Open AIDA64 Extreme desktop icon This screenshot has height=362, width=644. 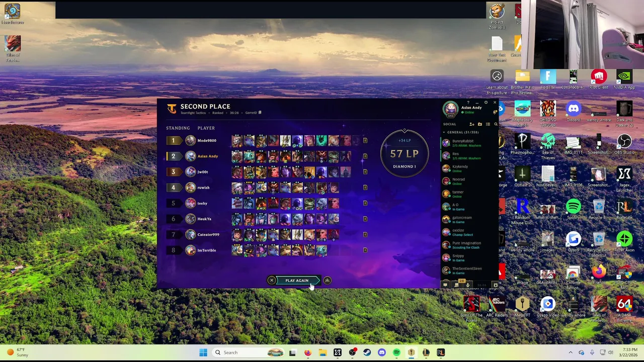624,310
